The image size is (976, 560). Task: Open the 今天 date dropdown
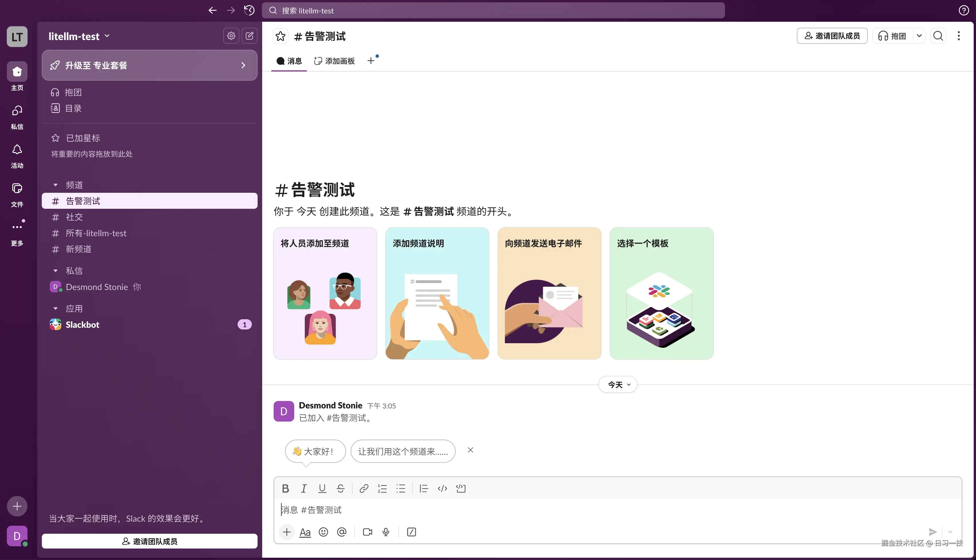618,384
